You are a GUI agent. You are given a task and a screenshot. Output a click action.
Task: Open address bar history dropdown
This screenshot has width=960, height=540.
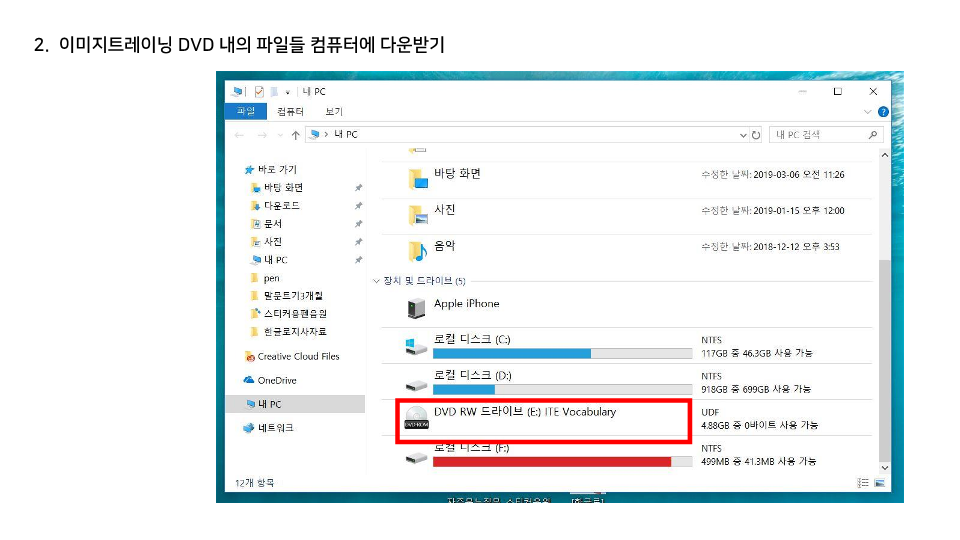click(742, 135)
